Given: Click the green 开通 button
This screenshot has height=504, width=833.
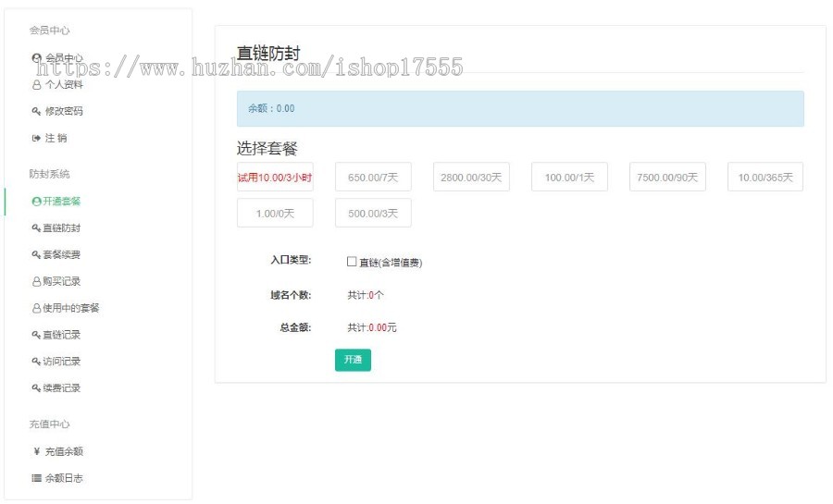Looking at the screenshot, I should coord(353,360).
